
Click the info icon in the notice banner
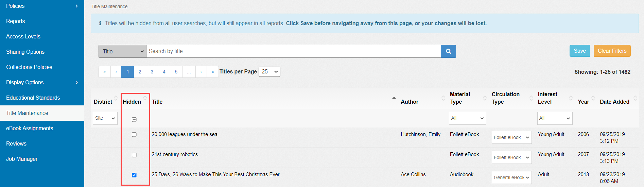(100, 23)
